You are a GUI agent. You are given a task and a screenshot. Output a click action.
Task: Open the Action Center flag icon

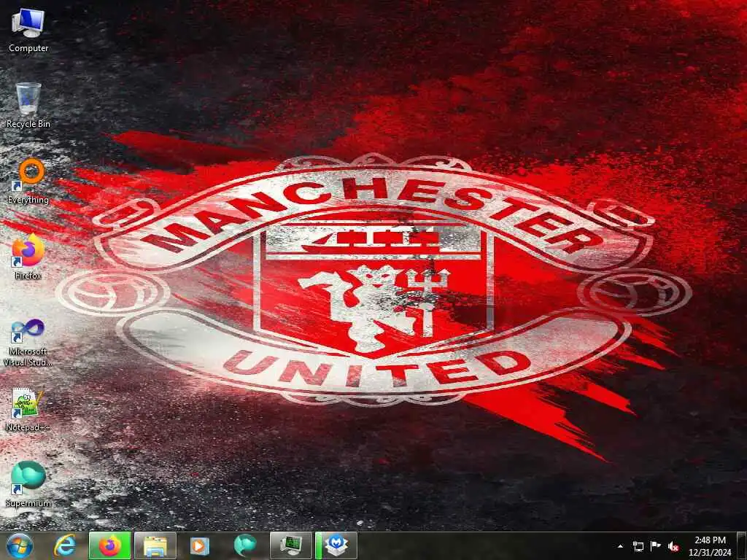pos(656,547)
